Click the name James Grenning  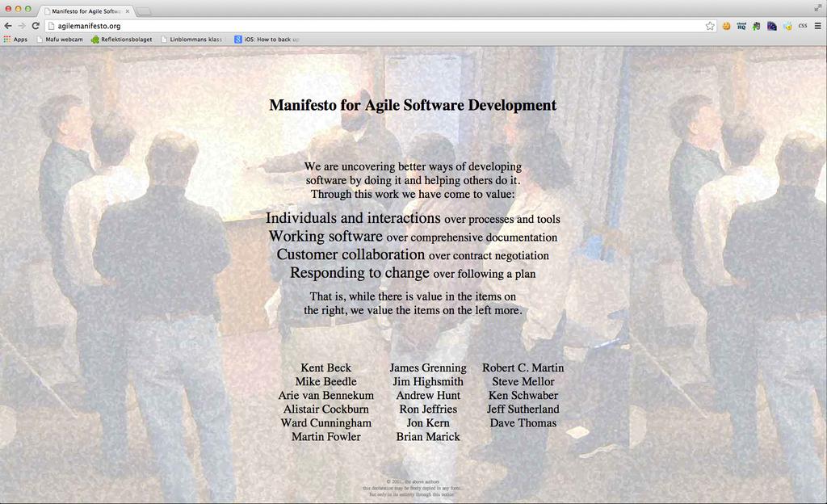pyautogui.click(x=428, y=368)
